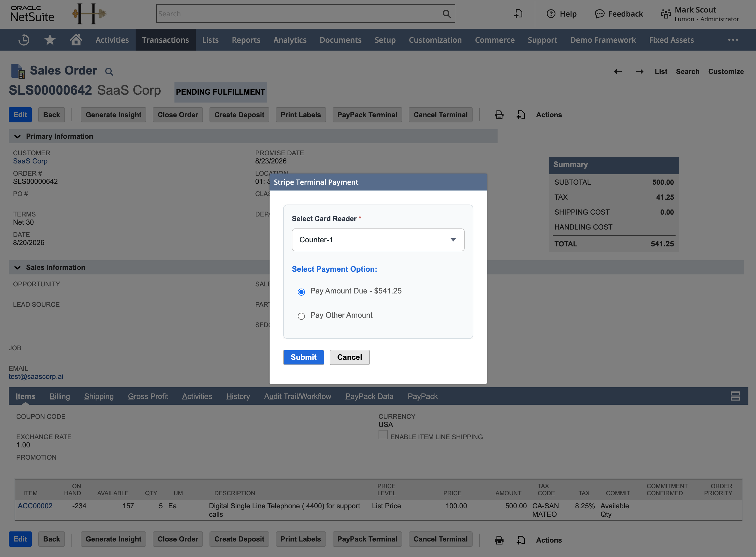Go to next record with right arrow
The width and height of the screenshot is (756, 557).
click(639, 72)
